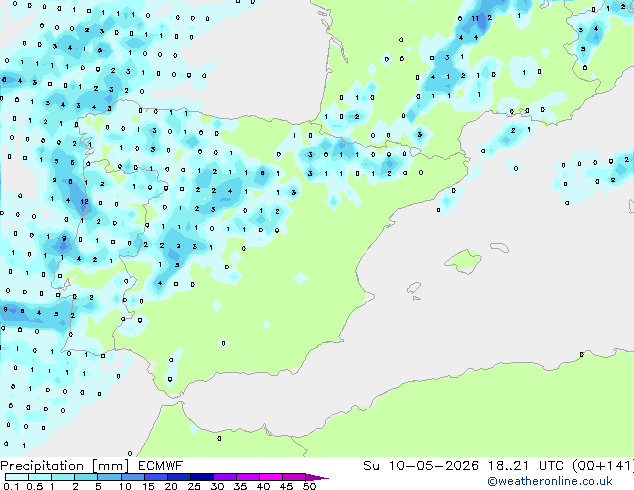634x490 pixels.
Task: Select the 35–40 mm legend color swatch
Action: pyautogui.click(x=247, y=477)
